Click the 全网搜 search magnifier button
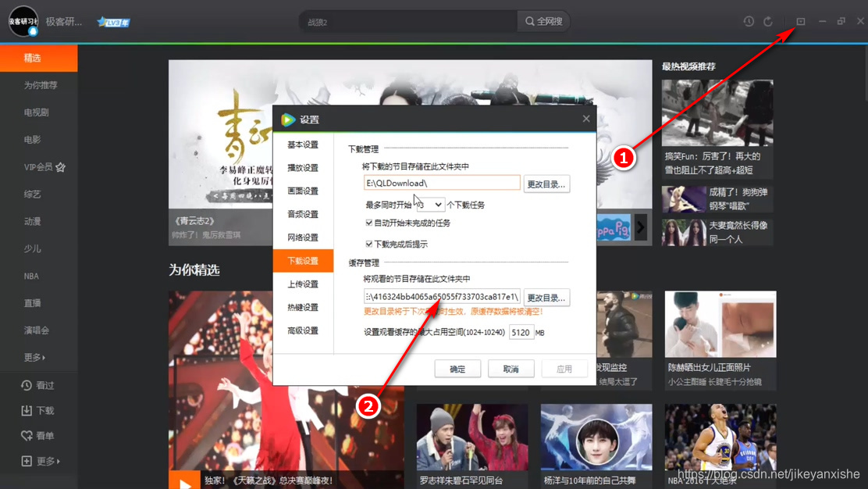868x489 pixels. pos(543,22)
